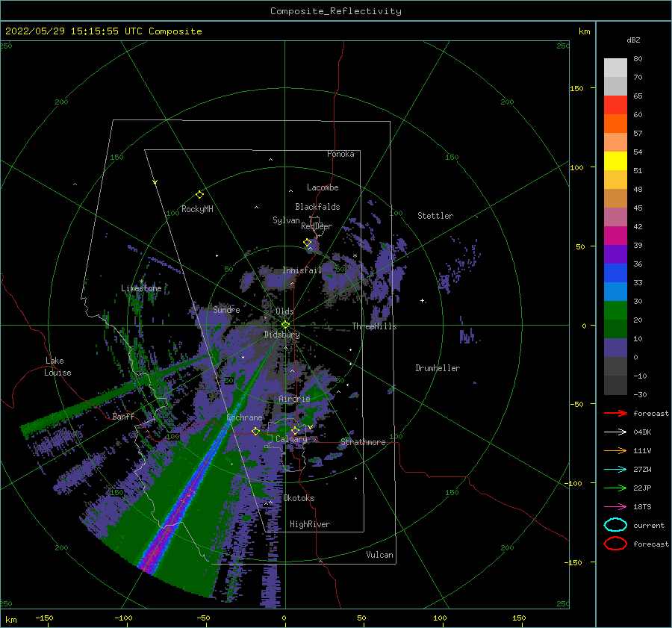Click the Blackfalds town label

point(317,207)
